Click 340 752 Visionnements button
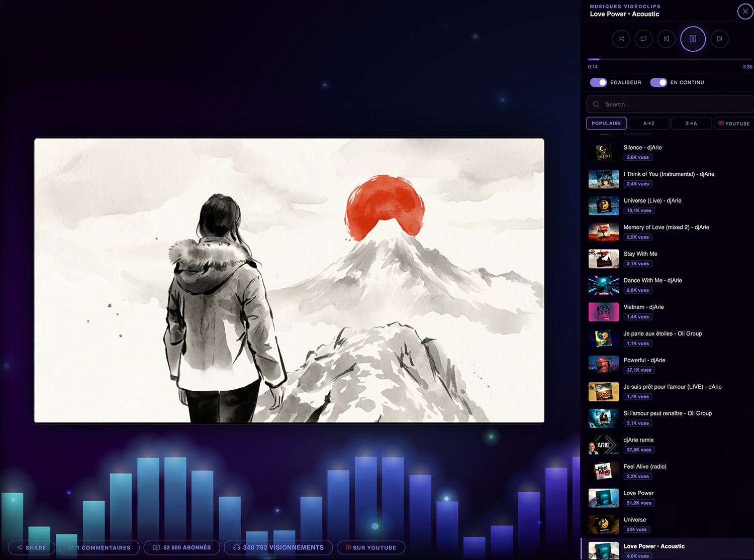754x560 pixels. coord(278,547)
